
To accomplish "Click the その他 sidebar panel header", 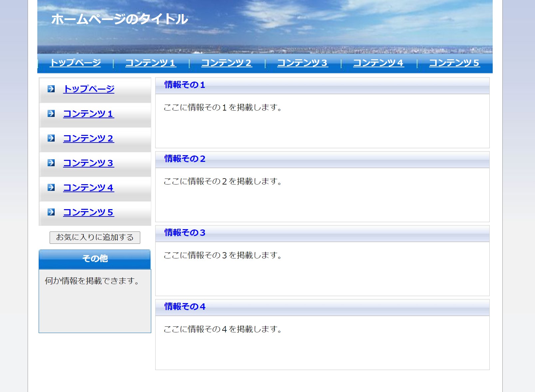I will pyautogui.click(x=95, y=258).
